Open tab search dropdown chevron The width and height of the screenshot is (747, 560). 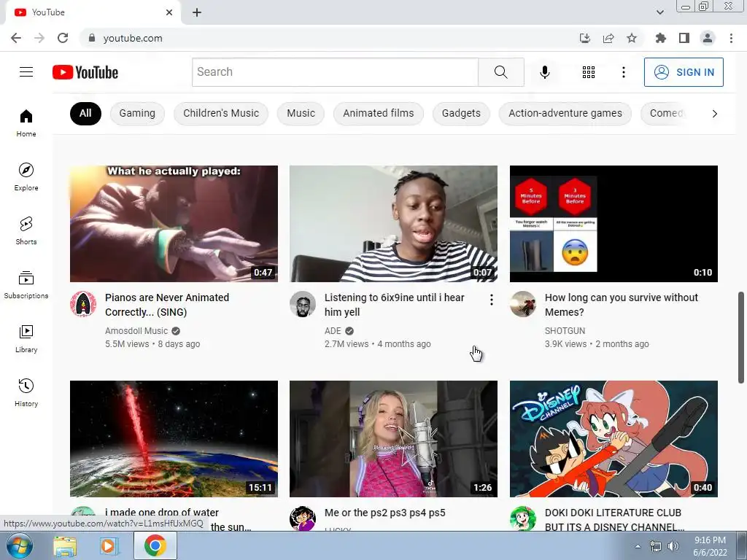[x=659, y=12]
